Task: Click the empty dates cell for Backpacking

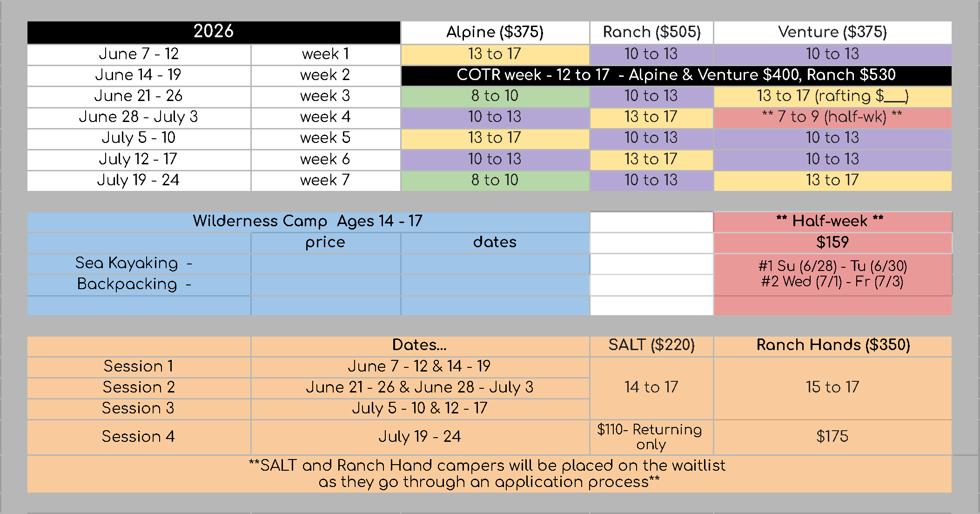Action: tap(495, 284)
